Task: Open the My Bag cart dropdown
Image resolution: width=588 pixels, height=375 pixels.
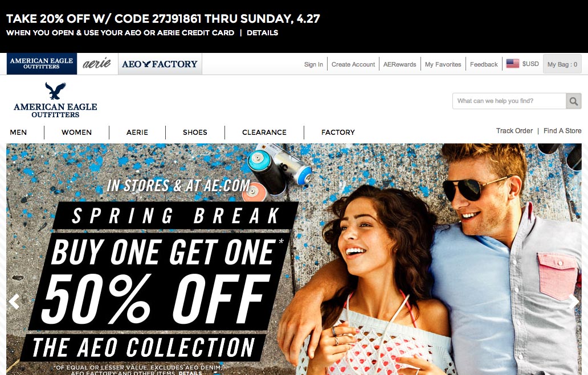Action: click(562, 64)
